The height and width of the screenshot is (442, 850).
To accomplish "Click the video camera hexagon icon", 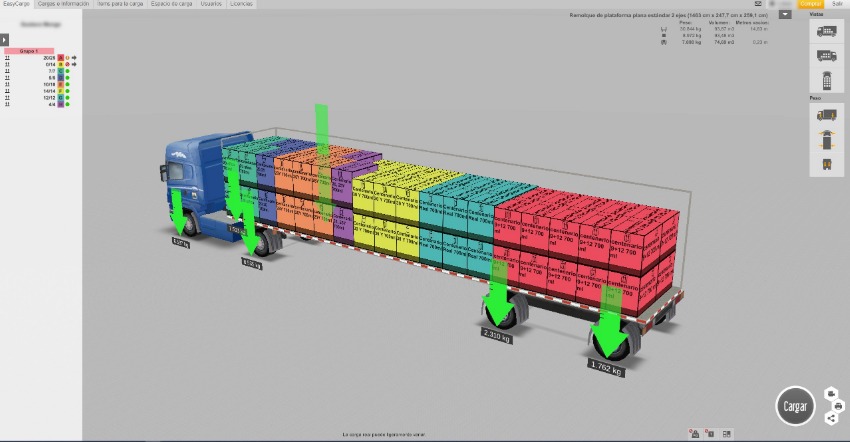I will 832,393.
